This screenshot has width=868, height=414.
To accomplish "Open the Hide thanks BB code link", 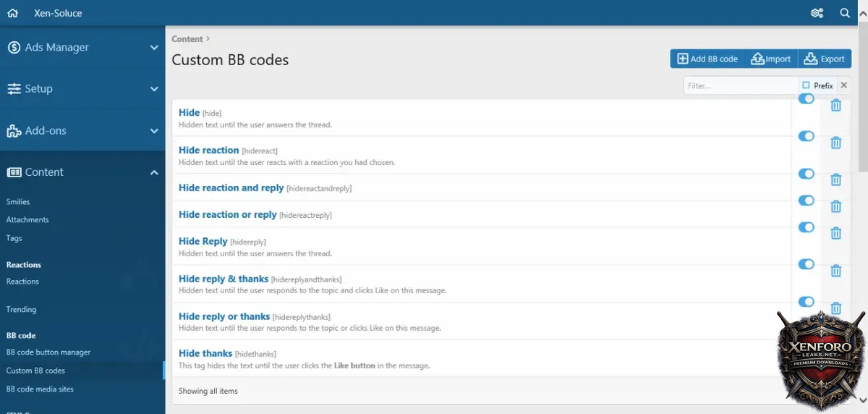I will (x=205, y=354).
